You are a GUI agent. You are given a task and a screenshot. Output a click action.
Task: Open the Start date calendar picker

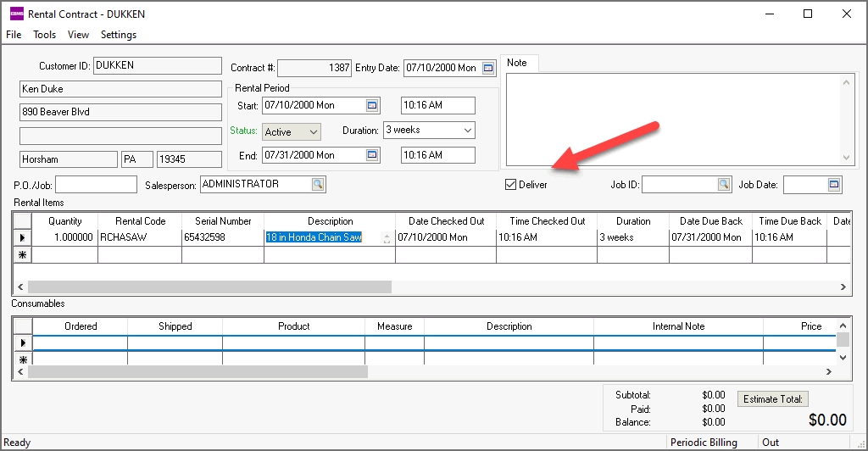coord(372,105)
